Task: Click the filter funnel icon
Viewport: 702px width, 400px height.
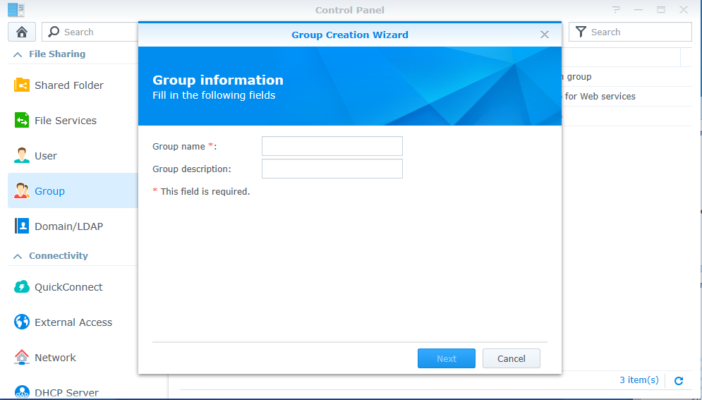Action: tap(581, 32)
